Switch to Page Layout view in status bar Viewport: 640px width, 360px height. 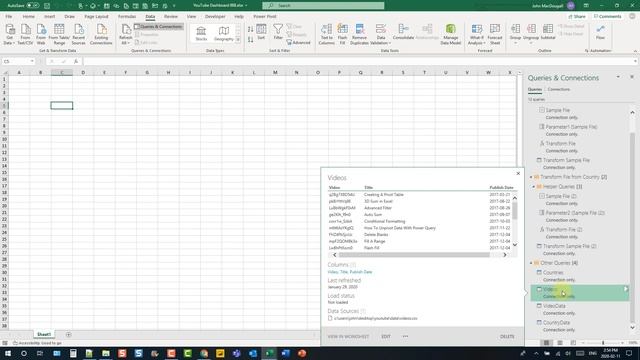click(x=560, y=343)
